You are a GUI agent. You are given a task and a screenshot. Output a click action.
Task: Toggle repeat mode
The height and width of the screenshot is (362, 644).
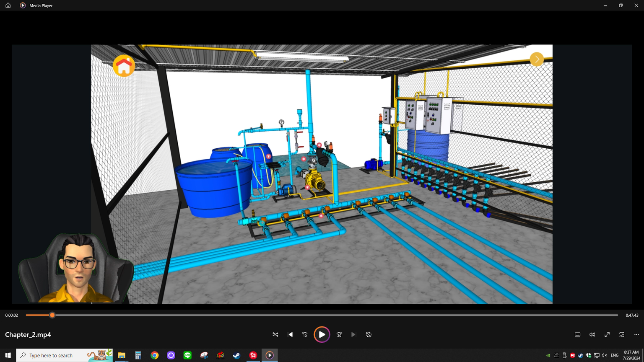tap(369, 334)
